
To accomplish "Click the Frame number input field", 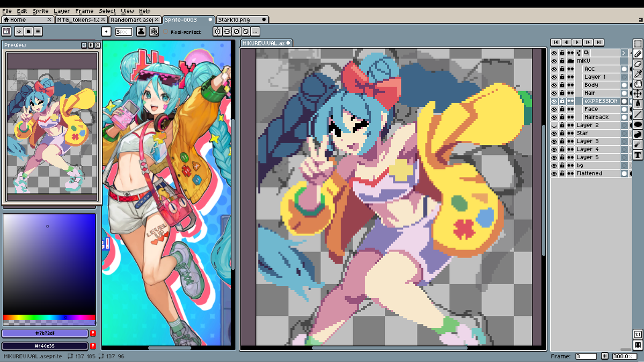I will [586, 356].
